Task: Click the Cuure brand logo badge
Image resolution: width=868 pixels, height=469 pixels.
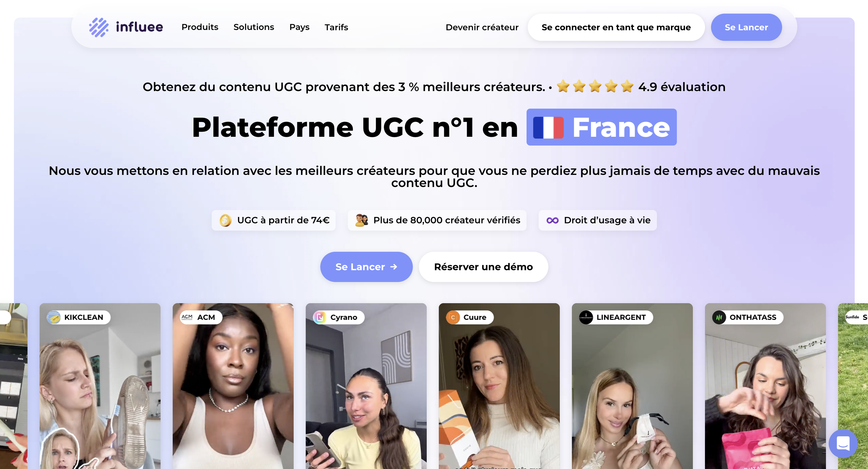Action: coord(453,317)
